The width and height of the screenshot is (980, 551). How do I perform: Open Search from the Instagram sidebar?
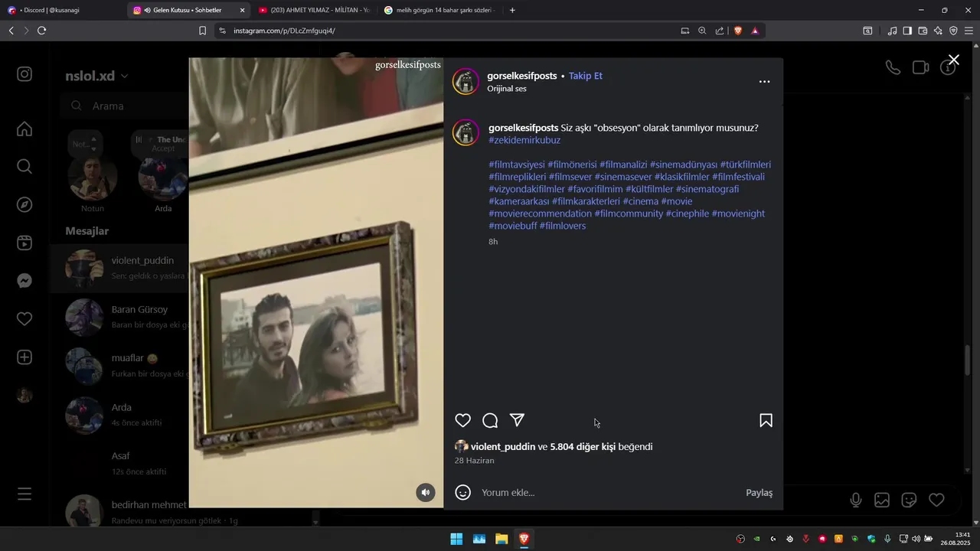coord(24,166)
